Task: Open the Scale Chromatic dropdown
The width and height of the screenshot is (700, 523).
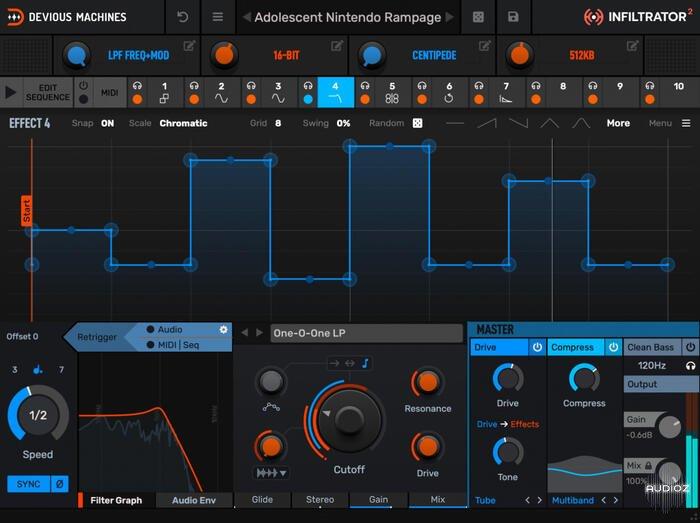Action: (183, 123)
